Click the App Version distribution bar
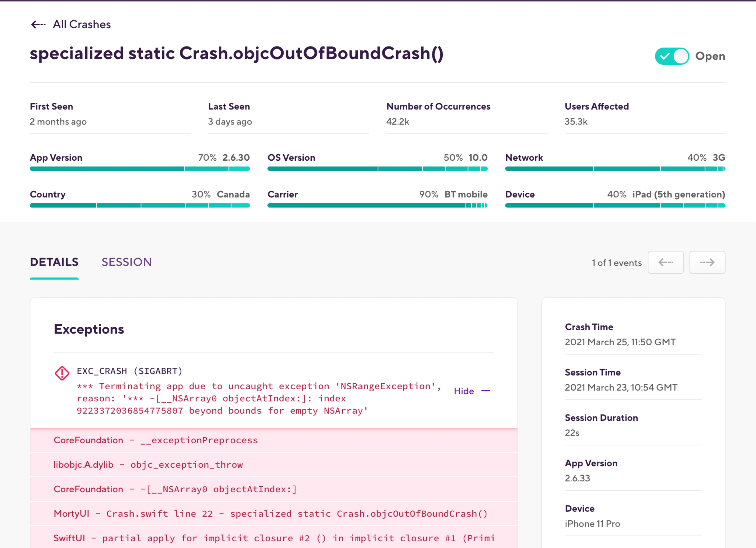The image size is (756, 548). 140,169
